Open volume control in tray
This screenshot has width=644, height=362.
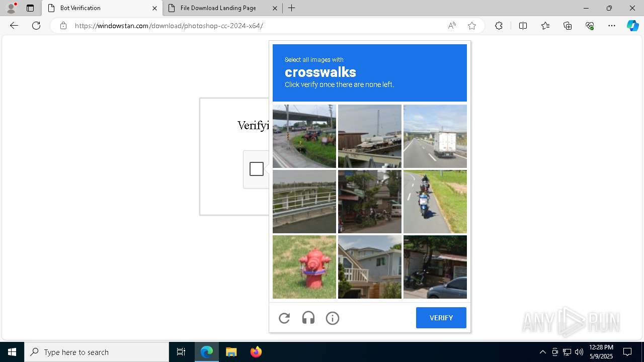[579, 352]
